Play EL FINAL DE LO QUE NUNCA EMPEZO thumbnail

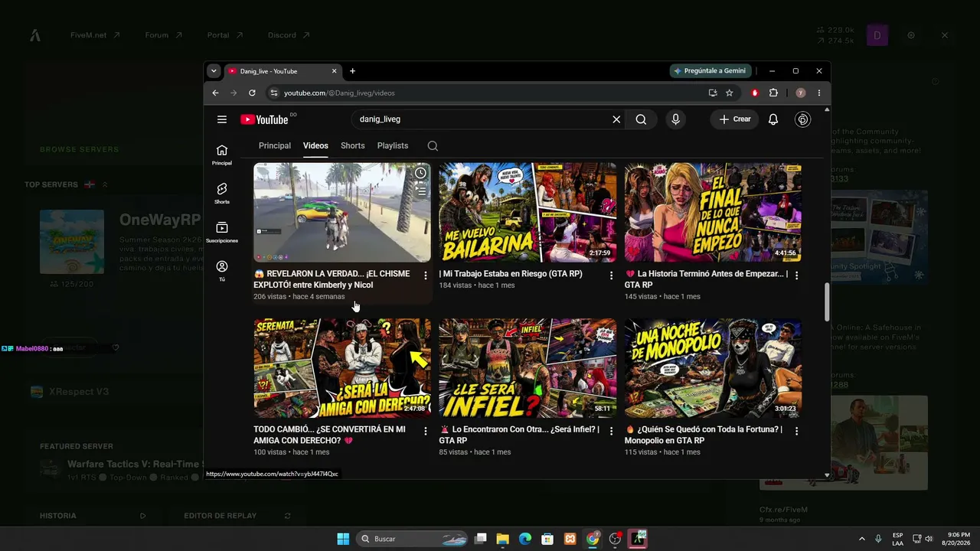713,212
